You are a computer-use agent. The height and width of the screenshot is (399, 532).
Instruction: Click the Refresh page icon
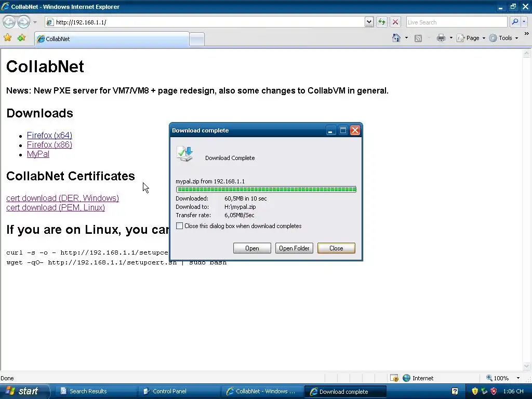(x=382, y=22)
